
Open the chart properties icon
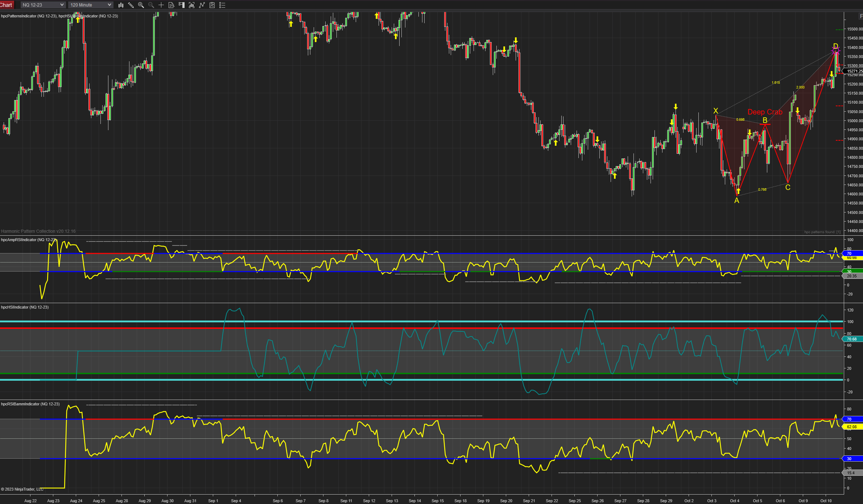click(212, 5)
